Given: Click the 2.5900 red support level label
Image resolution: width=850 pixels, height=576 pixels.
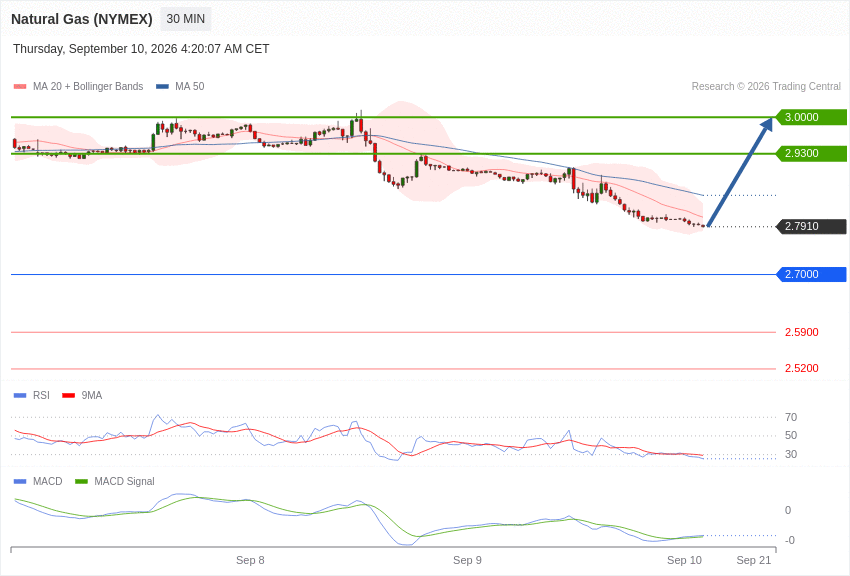Looking at the screenshot, I should pyautogui.click(x=802, y=332).
